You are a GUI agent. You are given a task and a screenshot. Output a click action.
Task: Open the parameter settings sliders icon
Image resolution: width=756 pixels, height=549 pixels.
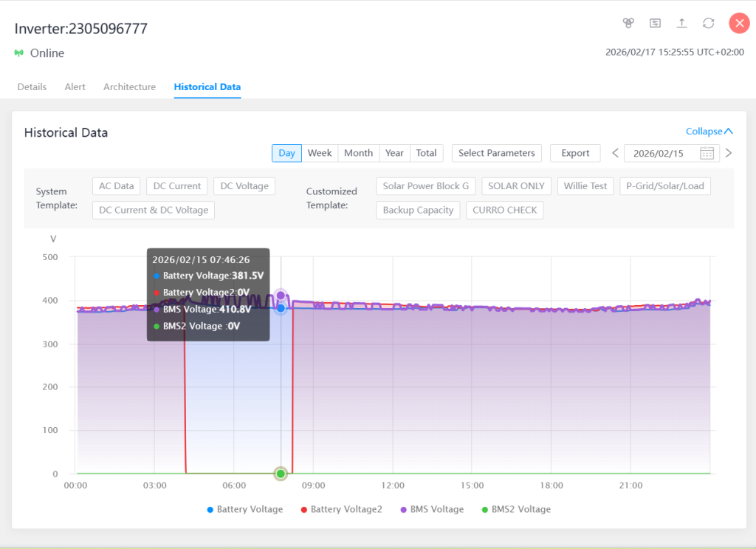(x=655, y=23)
